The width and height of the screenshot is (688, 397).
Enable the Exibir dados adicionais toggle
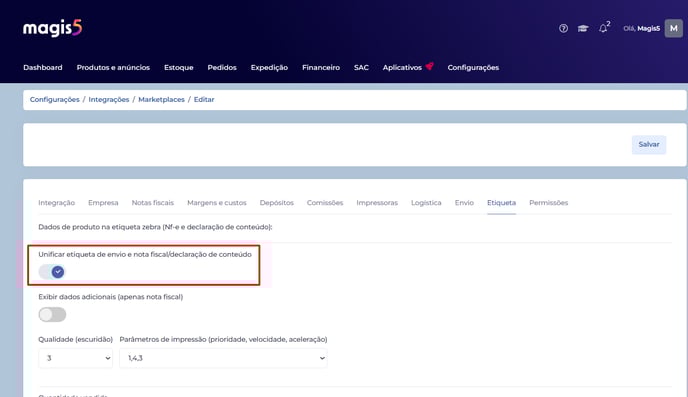pyautogui.click(x=52, y=315)
